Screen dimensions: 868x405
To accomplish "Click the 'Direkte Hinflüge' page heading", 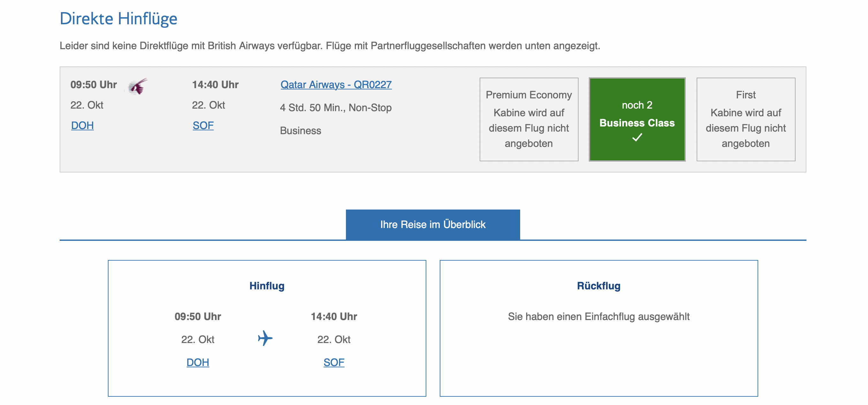I will coord(118,19).
